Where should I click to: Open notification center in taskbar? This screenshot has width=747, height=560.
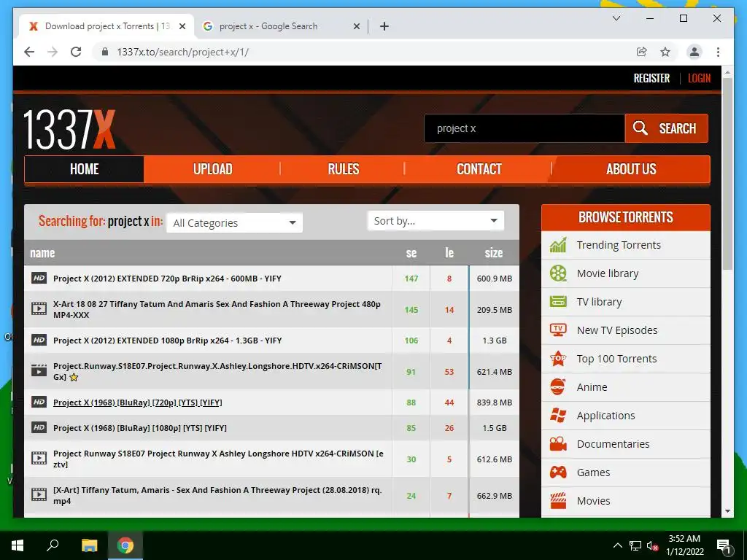[724, 545]
